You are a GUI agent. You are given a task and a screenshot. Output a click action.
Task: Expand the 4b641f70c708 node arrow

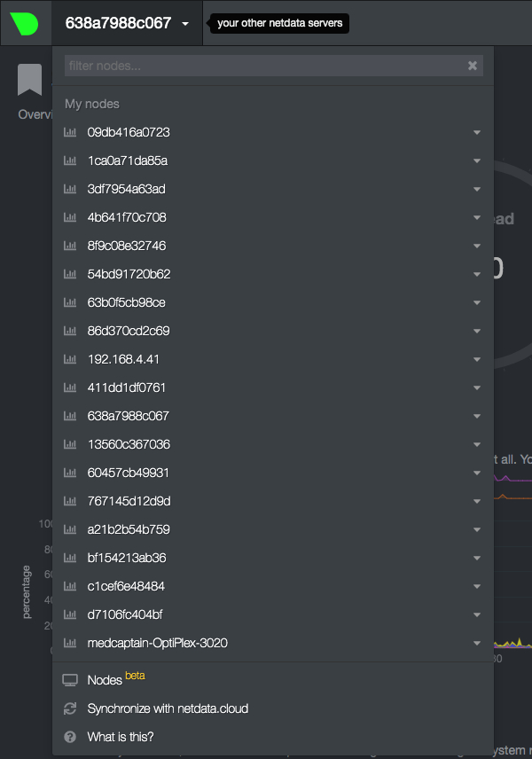pos(477,218)
